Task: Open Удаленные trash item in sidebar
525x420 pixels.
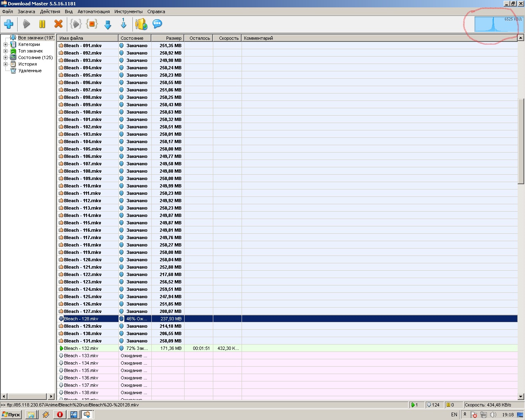Action: pyautogui.click(x=30, y=71)
